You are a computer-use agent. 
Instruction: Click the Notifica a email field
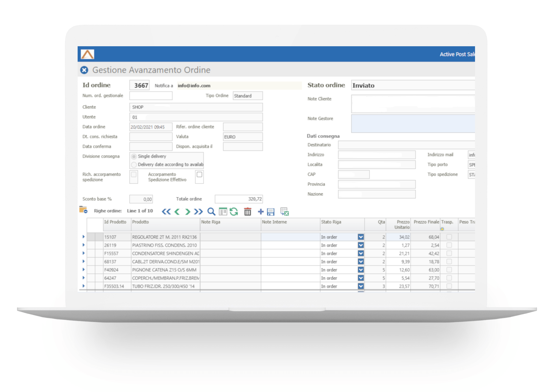tap(239, 86)
